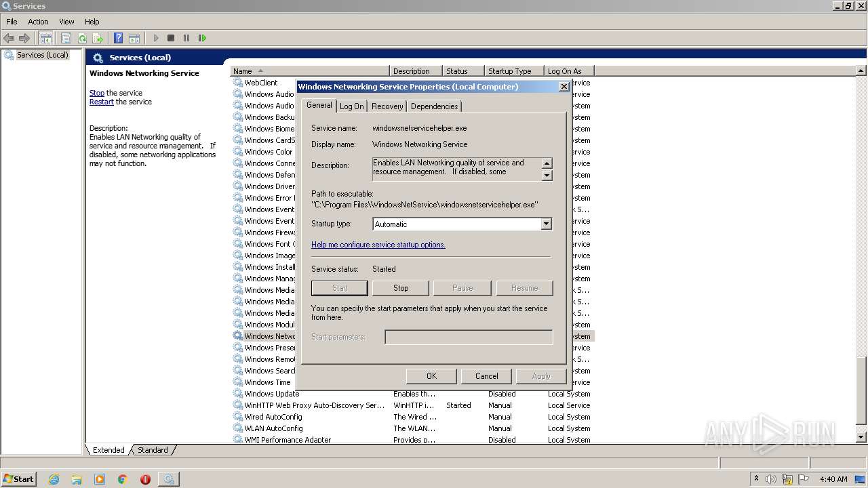The width and height of the screenshot is (868, 488).
Task: Click the Back arrow toolbar icon
Action: point(9,38)
